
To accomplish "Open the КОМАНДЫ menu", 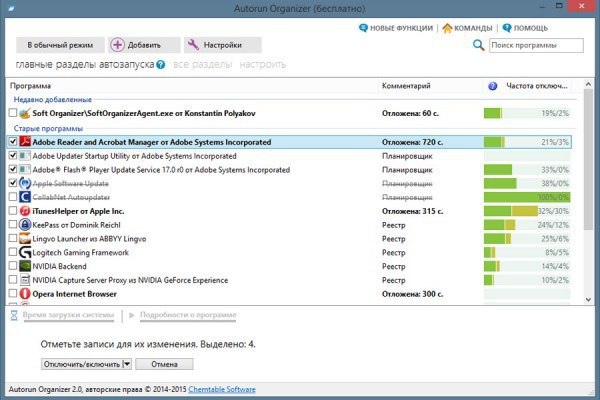I will click(467, 28).
